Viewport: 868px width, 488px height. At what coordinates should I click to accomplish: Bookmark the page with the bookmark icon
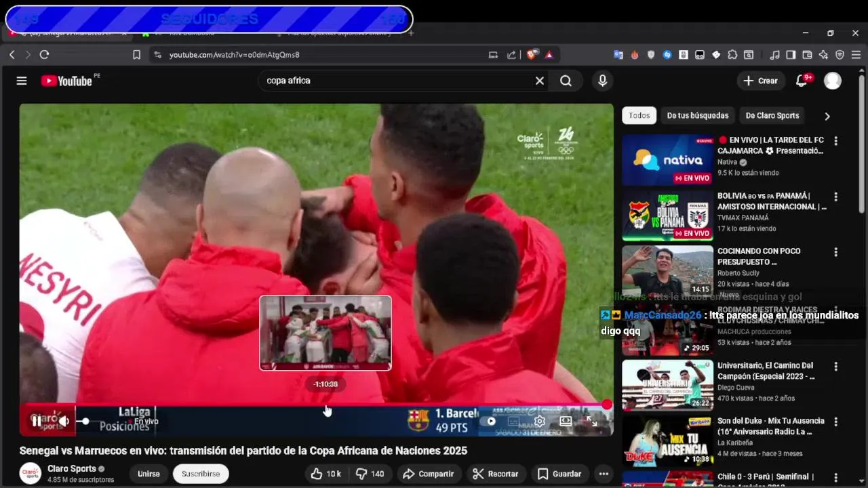click(136, 55)
